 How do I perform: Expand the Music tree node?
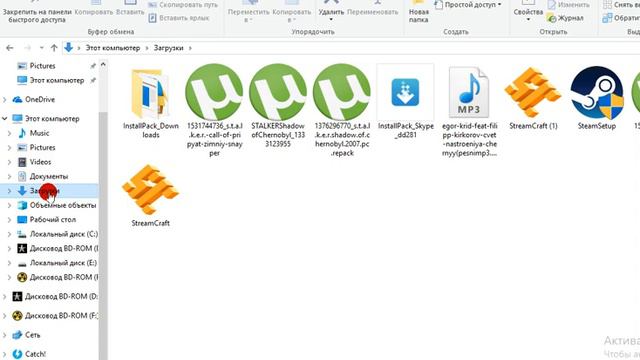pos(9,133)
